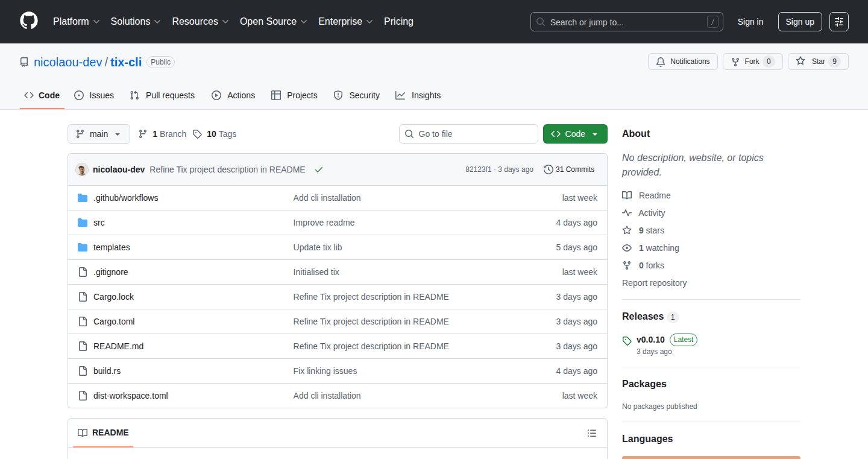Open the green Code dropdown button
The height and width of the screenshot is (459, 868).
coord(575,134)
